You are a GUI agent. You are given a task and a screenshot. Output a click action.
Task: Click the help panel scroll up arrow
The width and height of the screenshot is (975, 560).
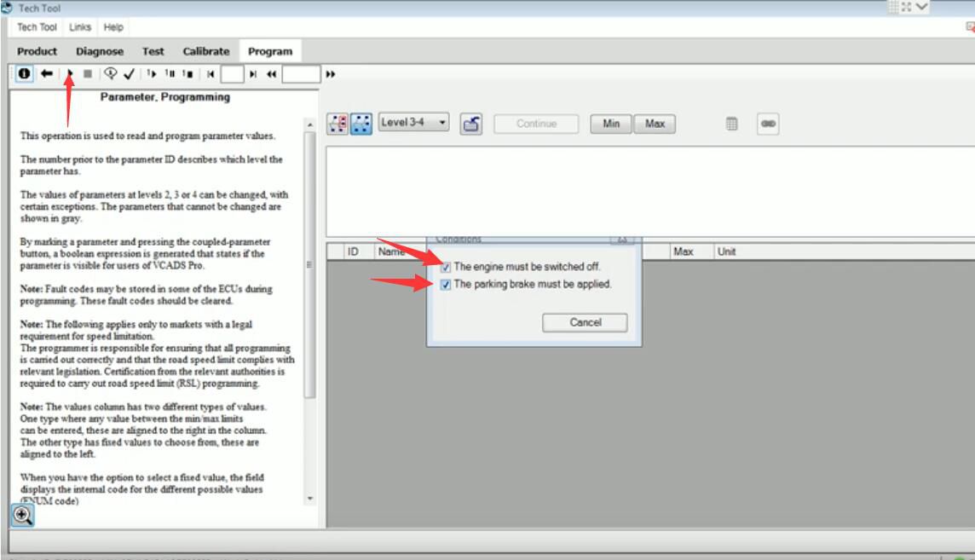click(309, 125)
